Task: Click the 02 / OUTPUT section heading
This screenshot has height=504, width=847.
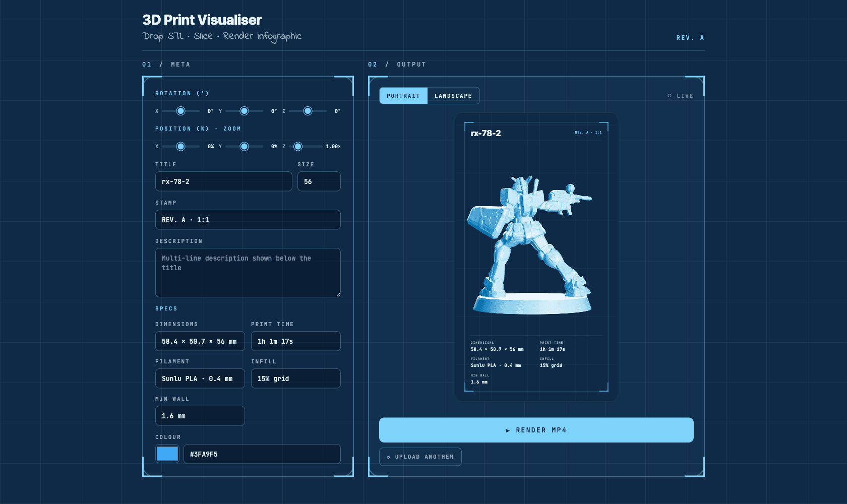Action: pyautogui.click(x=397, y=65)
